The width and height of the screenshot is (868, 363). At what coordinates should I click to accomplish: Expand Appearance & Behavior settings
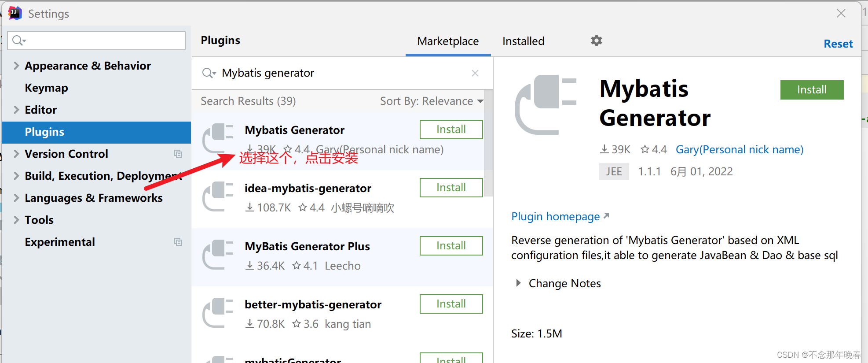(16, 66)
